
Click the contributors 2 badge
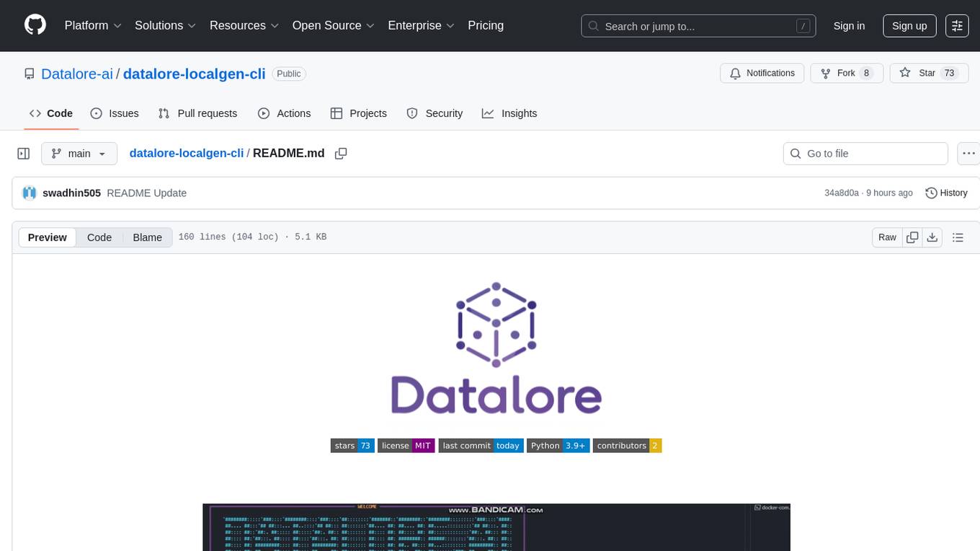628,446
